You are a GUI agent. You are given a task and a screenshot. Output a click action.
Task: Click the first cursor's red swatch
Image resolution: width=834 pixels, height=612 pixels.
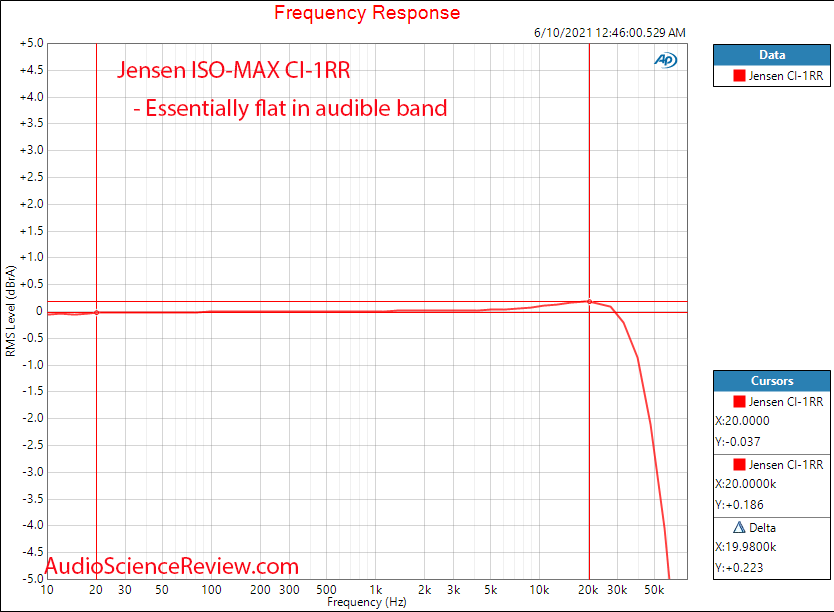click(x=739, y=401)
